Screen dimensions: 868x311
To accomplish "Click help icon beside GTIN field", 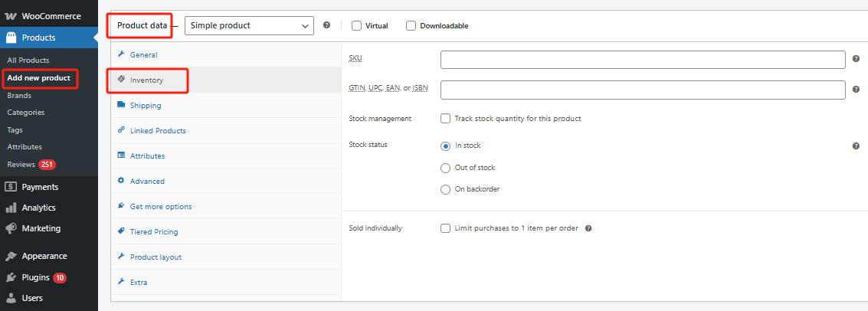I will pyautogui.click(x=856, y=89).
